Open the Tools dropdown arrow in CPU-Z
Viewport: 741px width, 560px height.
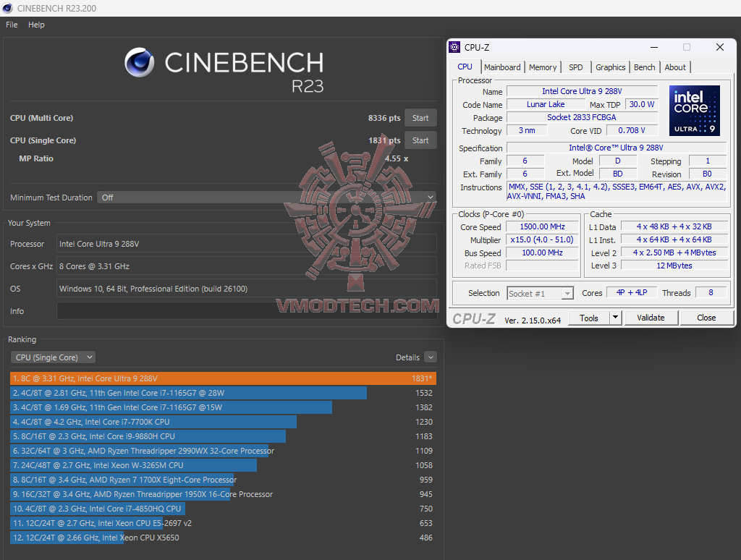[x=615, y=318]
